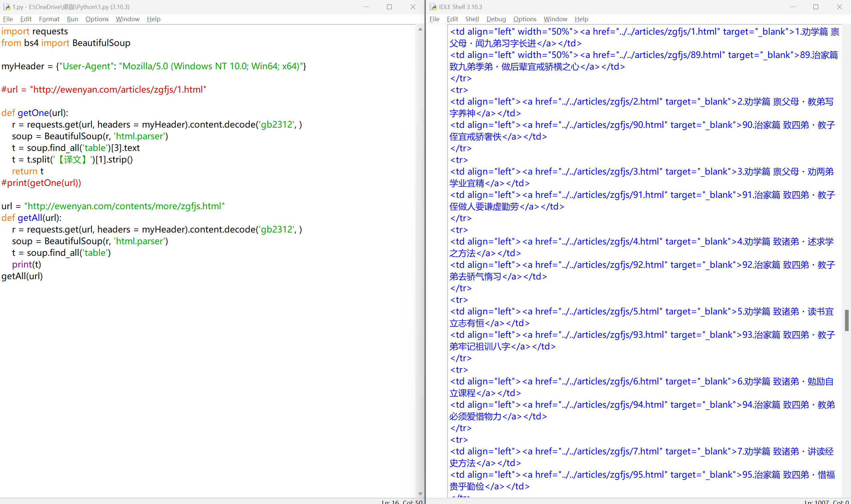Close the IDLE Shell window
851x504 pixels.
839,7
